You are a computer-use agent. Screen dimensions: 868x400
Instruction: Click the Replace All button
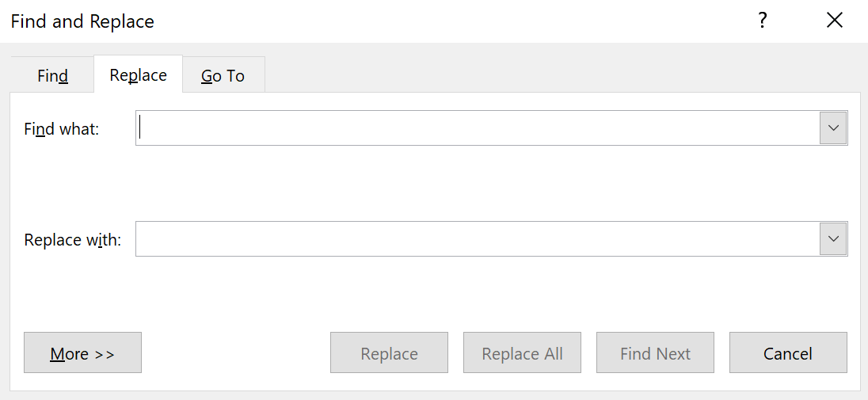click(x=522, y=353)
